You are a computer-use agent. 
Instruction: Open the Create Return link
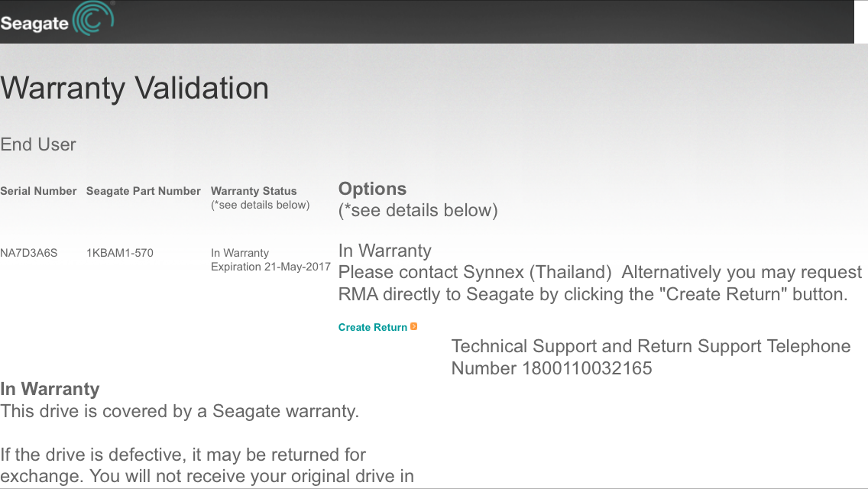(373, 327)
